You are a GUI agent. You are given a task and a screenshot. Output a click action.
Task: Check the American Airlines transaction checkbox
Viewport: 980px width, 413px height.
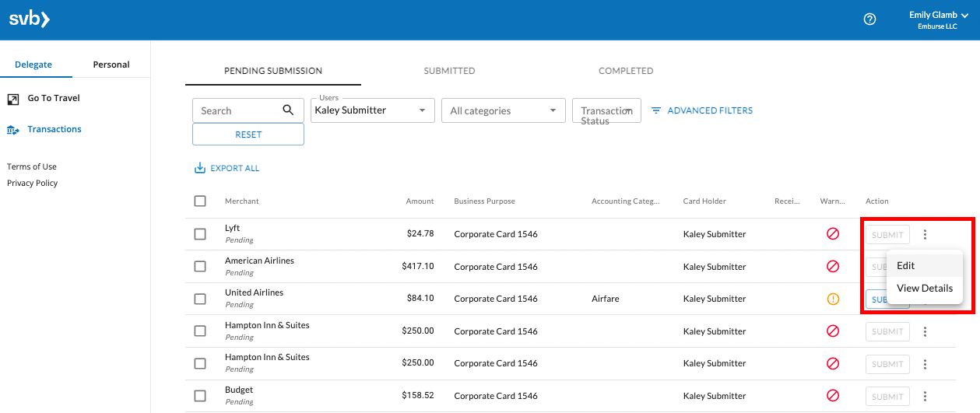click(x=200, y=267)
